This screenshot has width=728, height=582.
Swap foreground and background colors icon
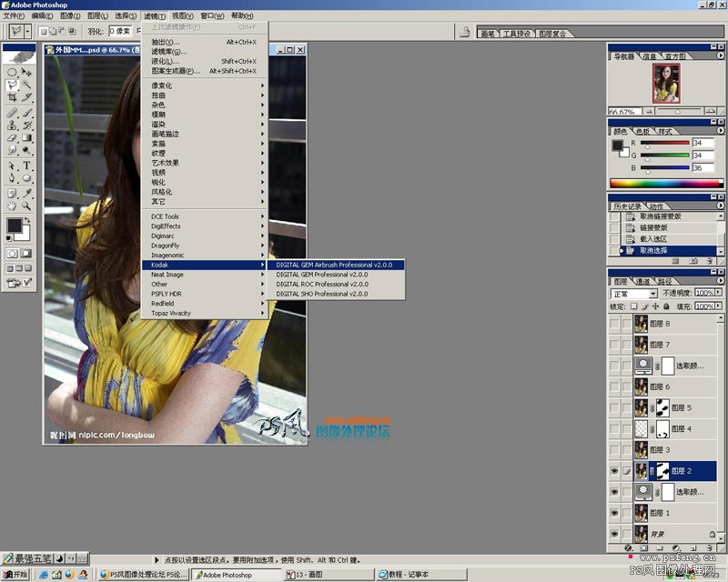[x=27, y=220]
